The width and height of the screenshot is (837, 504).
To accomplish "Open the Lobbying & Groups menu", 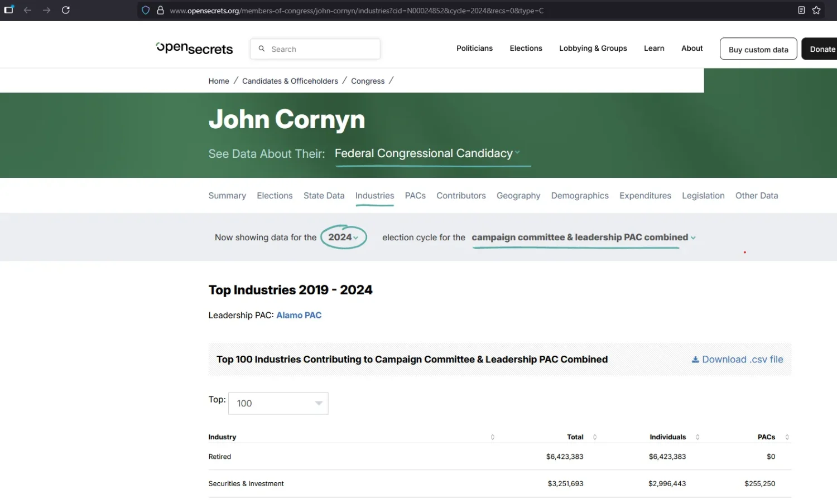I will [593, 49].
